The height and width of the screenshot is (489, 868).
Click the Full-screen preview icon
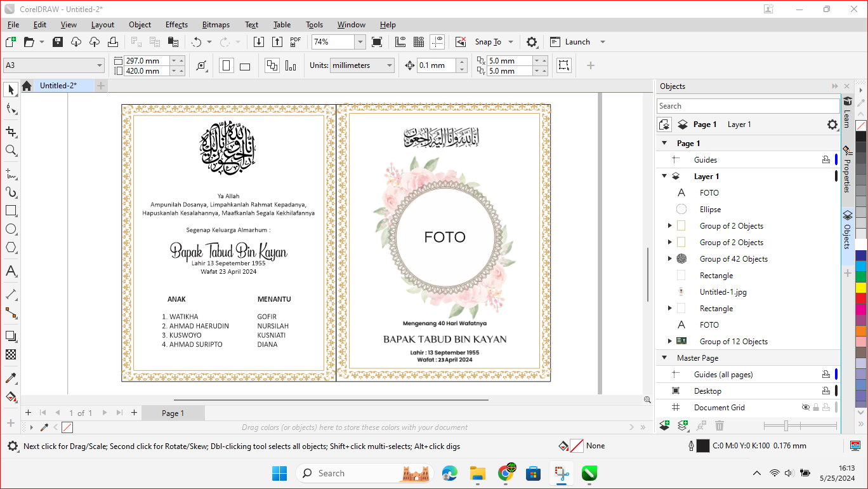coord(377,42)
